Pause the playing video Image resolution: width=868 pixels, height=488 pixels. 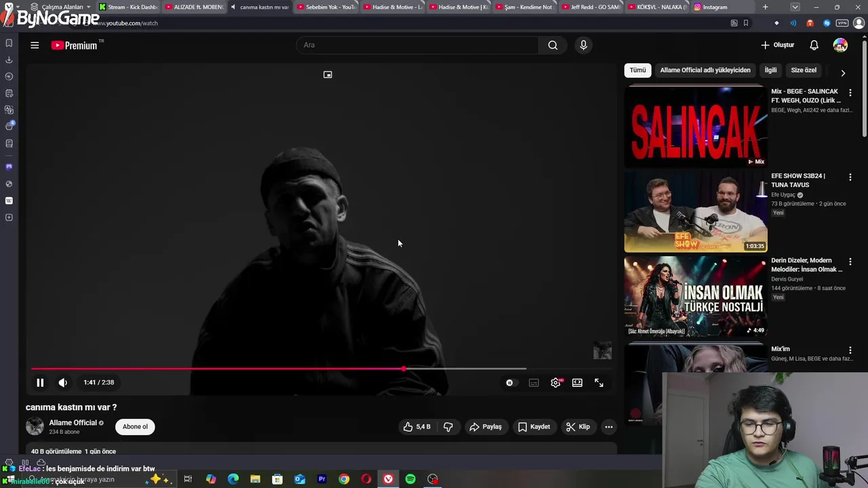(x=40, y=383)
